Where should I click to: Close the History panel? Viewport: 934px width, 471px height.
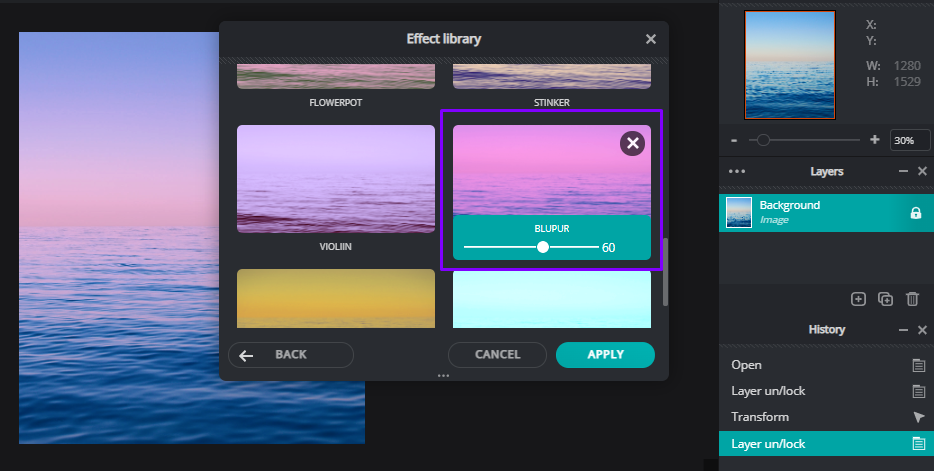tap(922, 330)
